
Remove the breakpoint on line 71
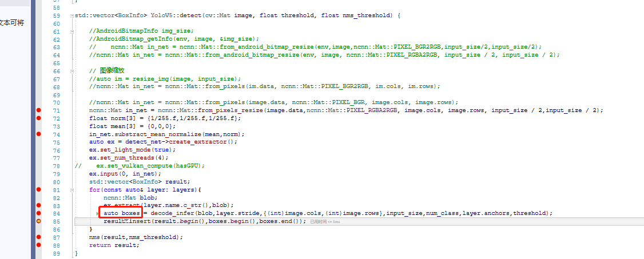coord(39,110)
